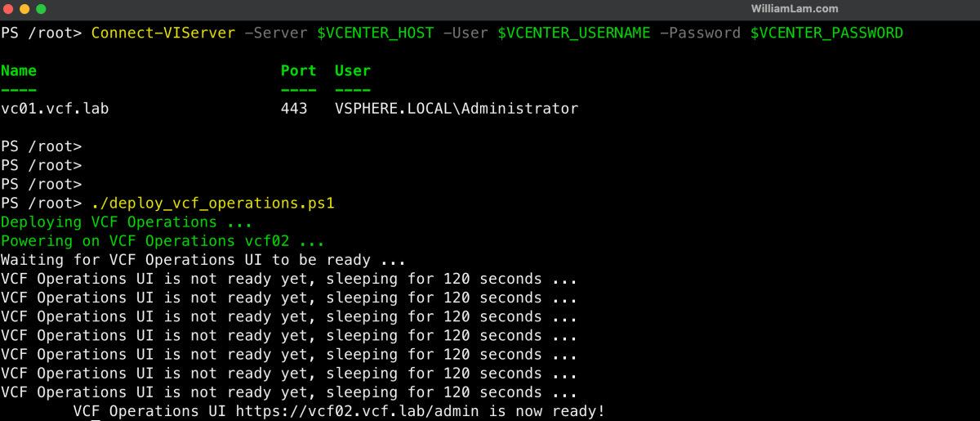Minimize the terminal using the yellow button

coord(24,8)
